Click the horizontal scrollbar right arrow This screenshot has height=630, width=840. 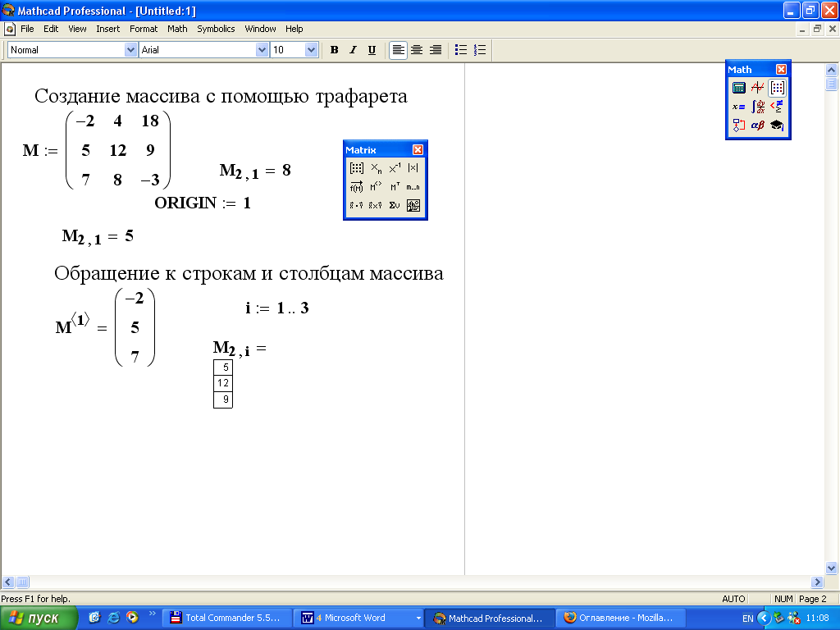coord(817,582)
